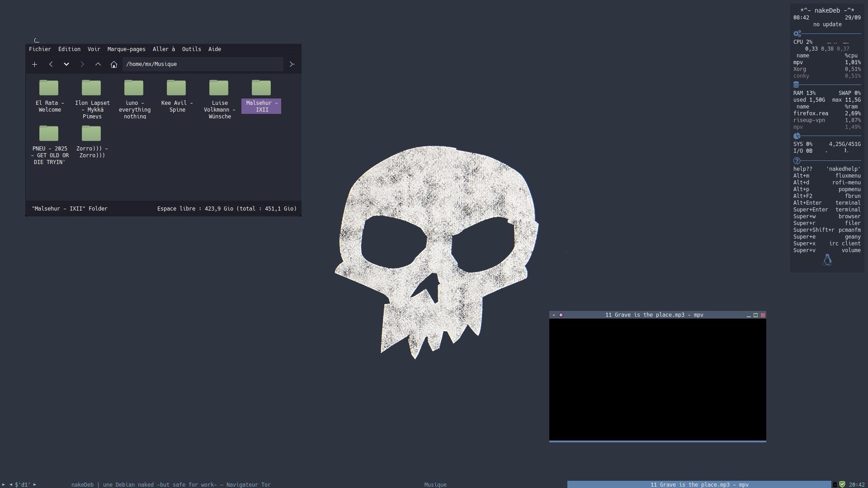The height and width of the screenshot is (488, 868).
Task: Select the Zorro))) - Zorro))) folder
Action: [x=91, y=134]
